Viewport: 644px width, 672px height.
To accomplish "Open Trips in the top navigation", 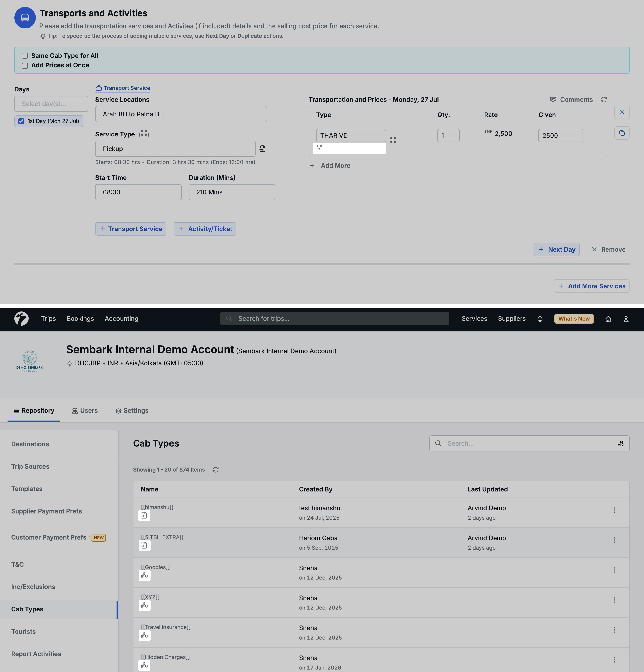I will (x=48, y=319).
